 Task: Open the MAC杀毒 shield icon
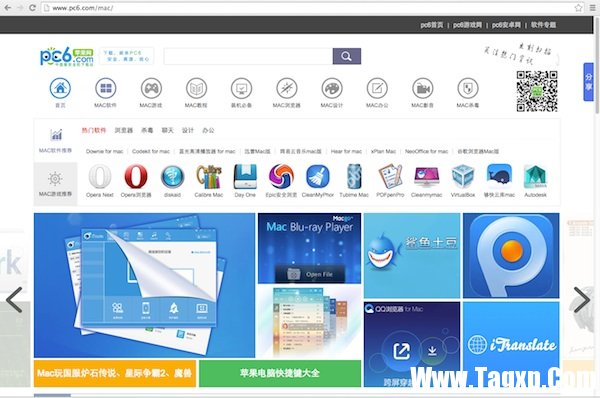[x=468, y=88]
